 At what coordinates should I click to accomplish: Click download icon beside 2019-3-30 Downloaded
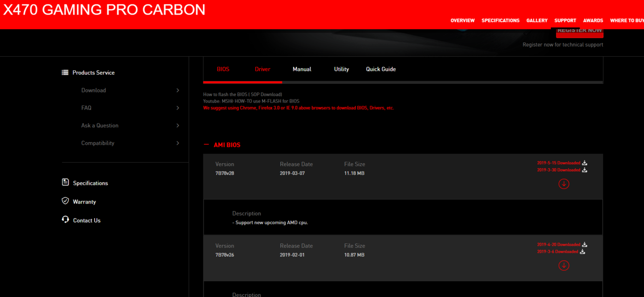click(x=585, y=170)
